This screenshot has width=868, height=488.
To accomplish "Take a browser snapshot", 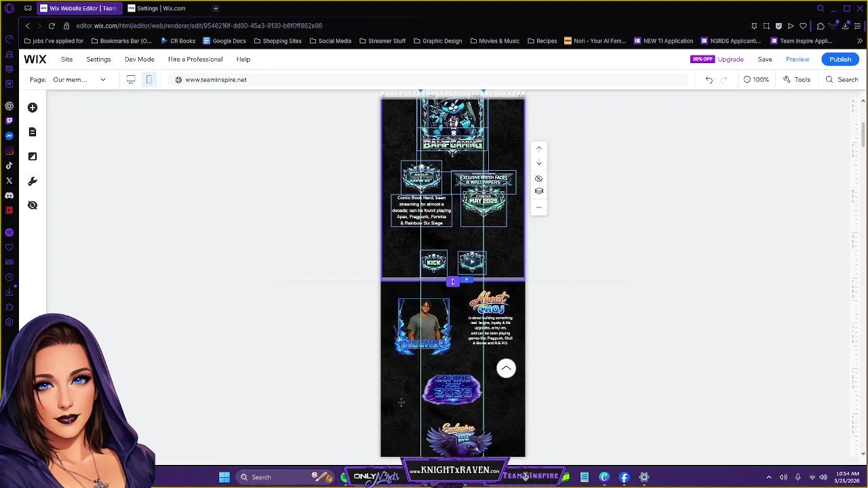I will coord(766,26).
